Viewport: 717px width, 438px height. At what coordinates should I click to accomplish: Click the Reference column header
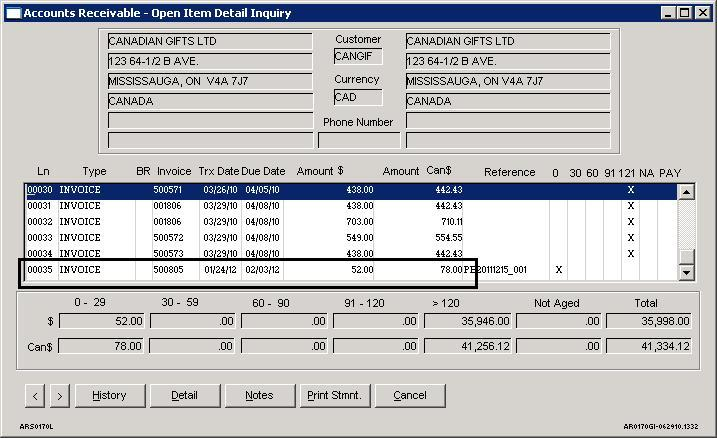point(509,172)
